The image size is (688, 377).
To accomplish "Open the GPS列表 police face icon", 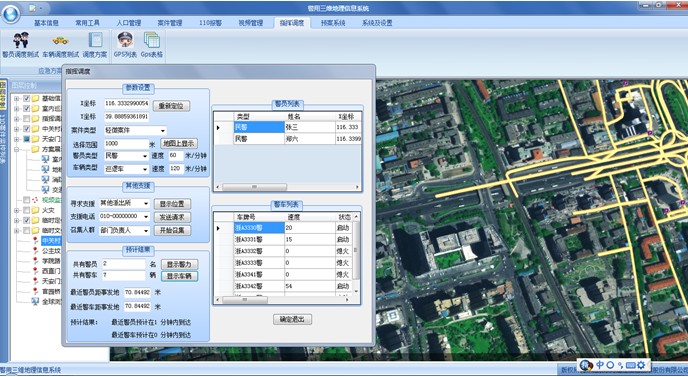I will pyautogui.click(x=125, y=40).
